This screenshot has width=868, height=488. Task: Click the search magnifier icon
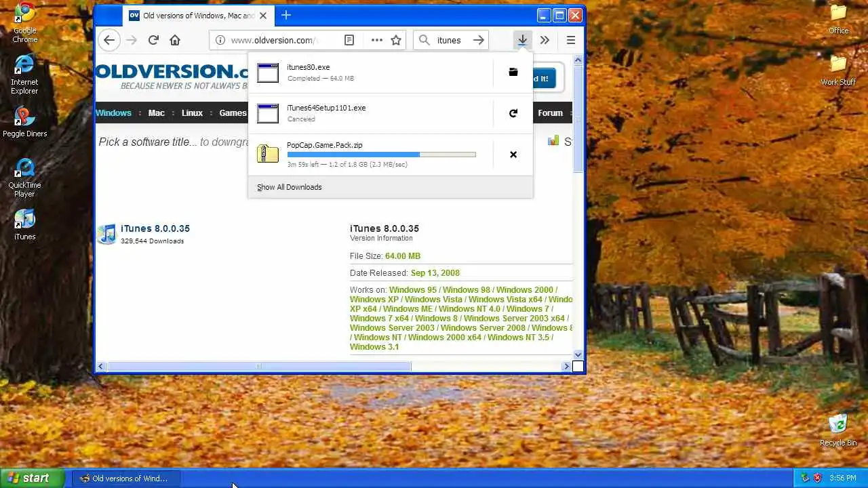(425, 40)
